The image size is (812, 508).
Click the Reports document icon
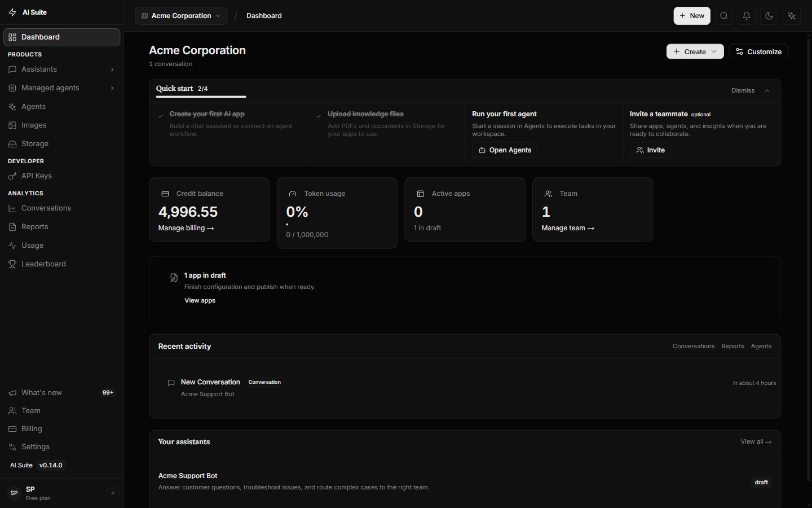12,227
